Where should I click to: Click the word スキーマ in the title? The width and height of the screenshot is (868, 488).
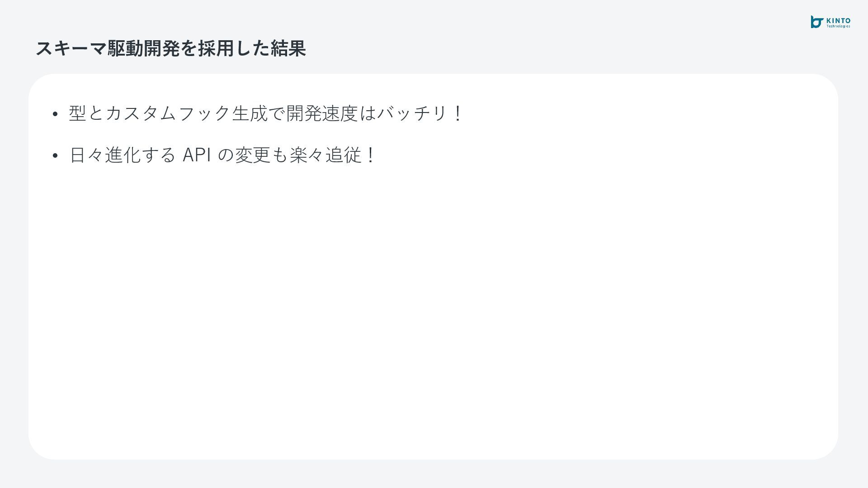pos(71,48)
